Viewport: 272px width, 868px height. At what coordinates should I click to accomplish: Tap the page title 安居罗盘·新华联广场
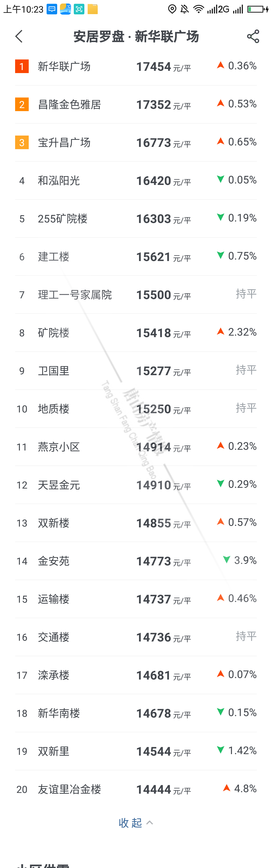click(x=136, y=36)
